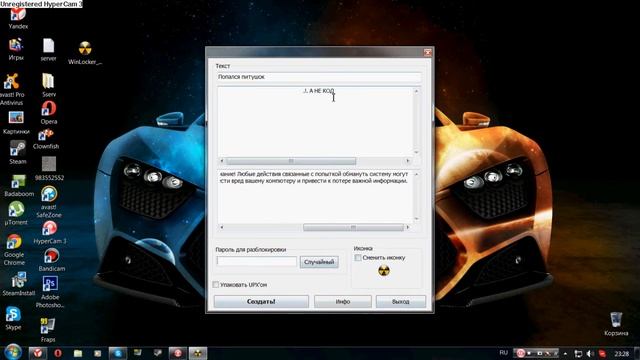Viewport: 640px width, 360px height.
Task: Click the lower text area's horizontal scrollbar thumb
Action: pos(353,227)
